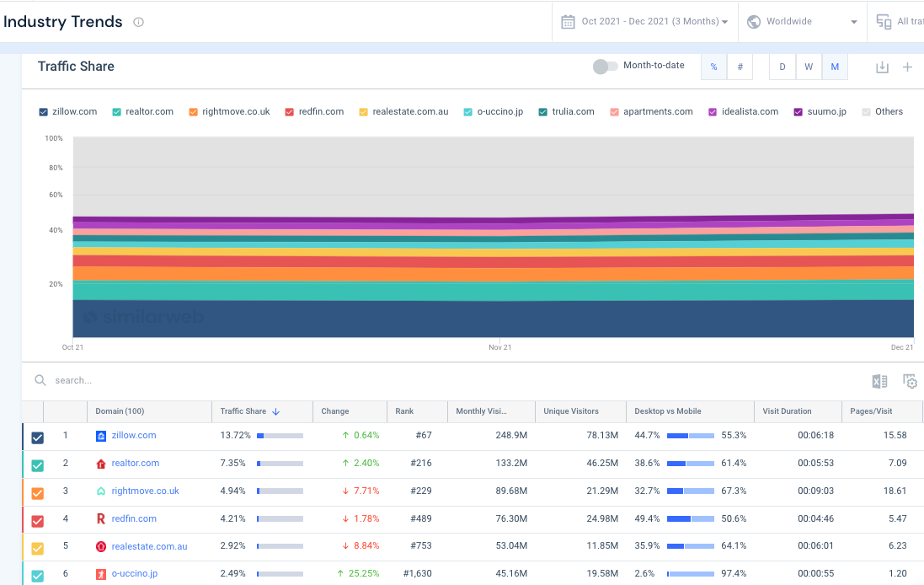Deselect the redfin.com table row checkbox
The width and height of the screenshot is (924, 585).
[37, 521]
